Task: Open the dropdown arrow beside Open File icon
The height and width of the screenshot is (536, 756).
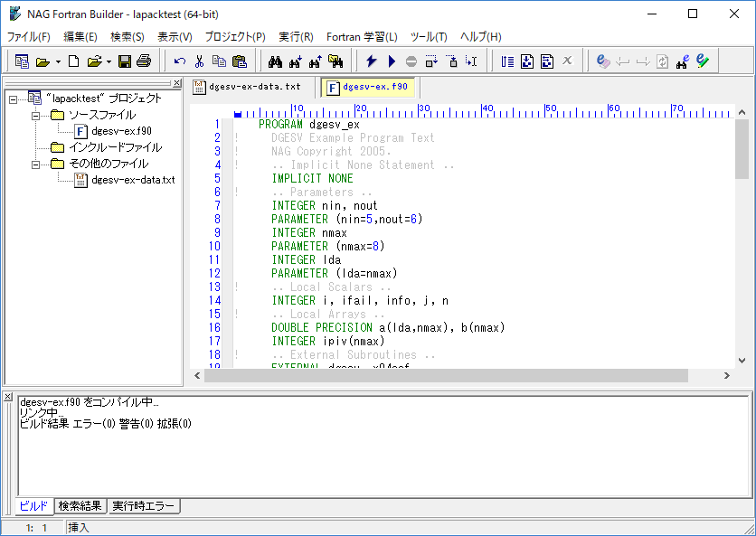Action: [x=109, y=62]
